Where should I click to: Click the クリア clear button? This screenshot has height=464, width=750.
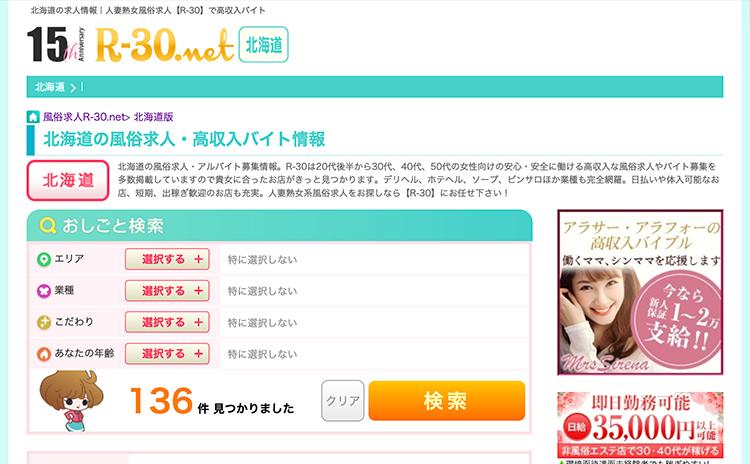pos(342,401)
